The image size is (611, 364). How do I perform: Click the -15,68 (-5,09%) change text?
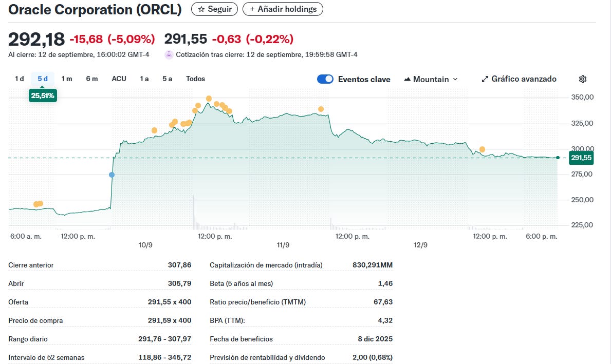pyautogui.click(x=112, y=39)
